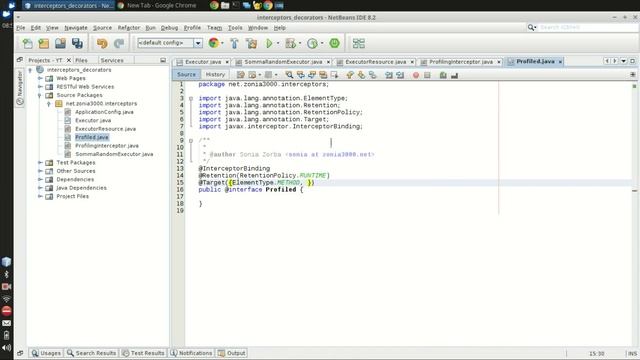This screenshot has width=640, height=360.
Task: Click the Find Previous Occurrence icon
Action: pyautogui.click(x=300, y=75)
